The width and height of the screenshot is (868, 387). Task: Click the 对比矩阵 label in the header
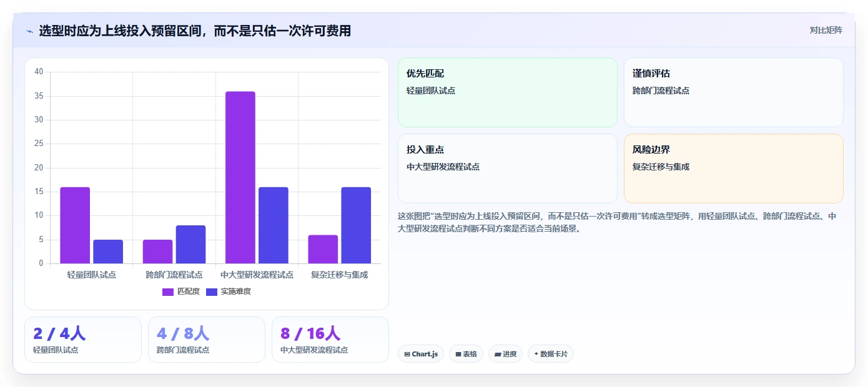pos(826,31)
